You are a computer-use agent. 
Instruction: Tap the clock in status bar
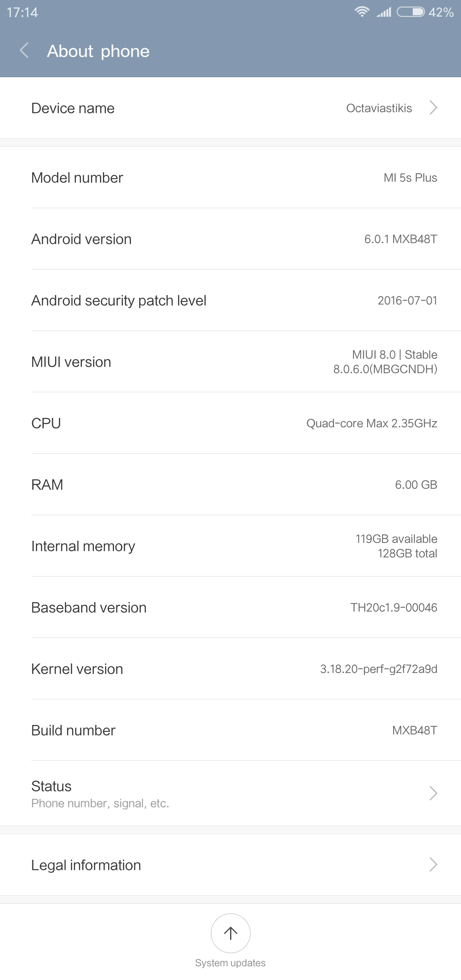[x=22, y=12]
